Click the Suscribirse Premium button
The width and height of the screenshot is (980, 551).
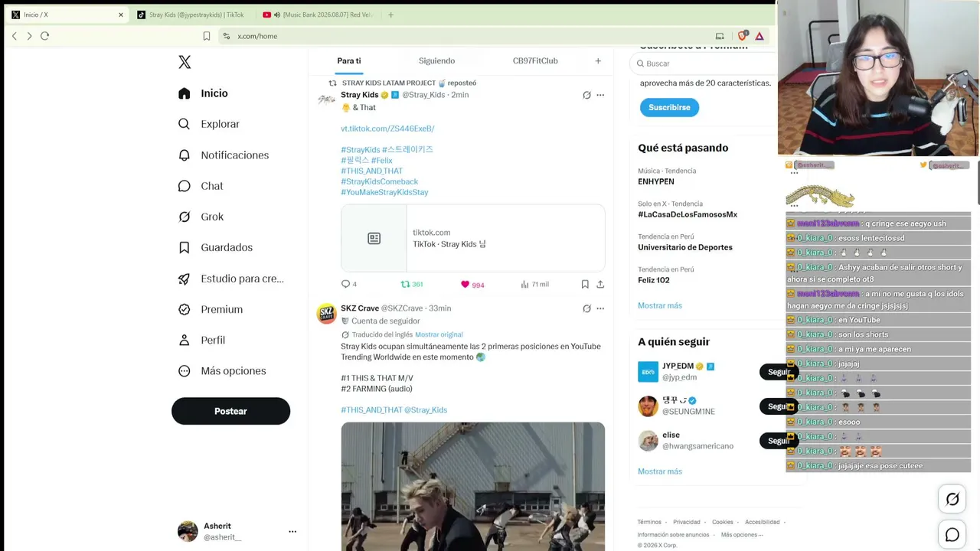(x=669, y=107)
